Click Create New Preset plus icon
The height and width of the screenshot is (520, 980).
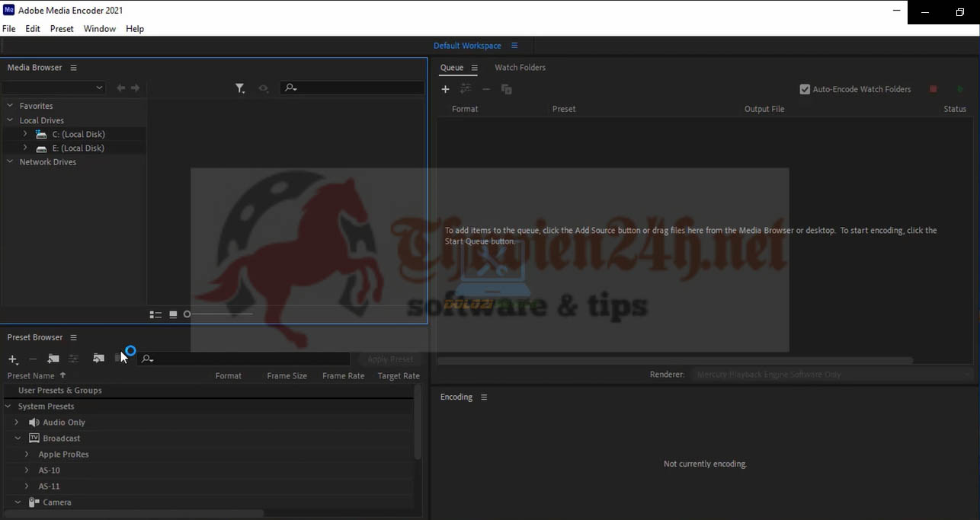click(13, 359)
